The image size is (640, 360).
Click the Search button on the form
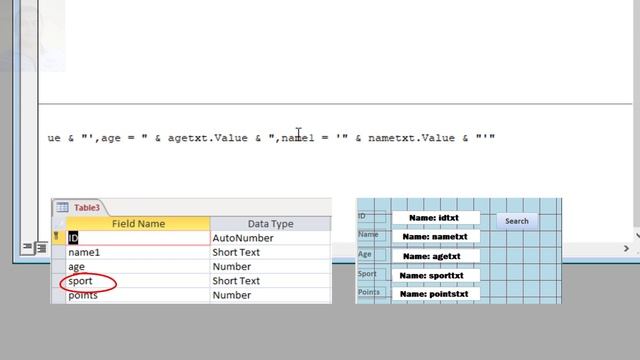click(x=517, y=221)
